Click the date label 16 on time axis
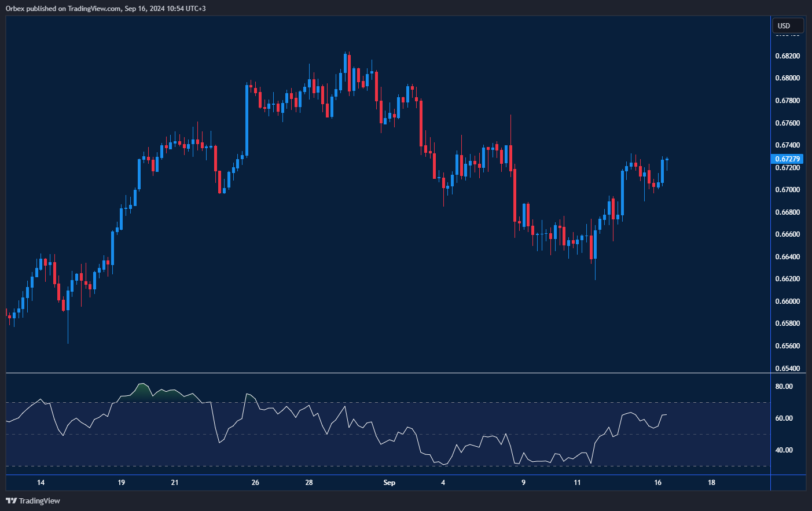 pyautogui.click(x=657, y=483)
